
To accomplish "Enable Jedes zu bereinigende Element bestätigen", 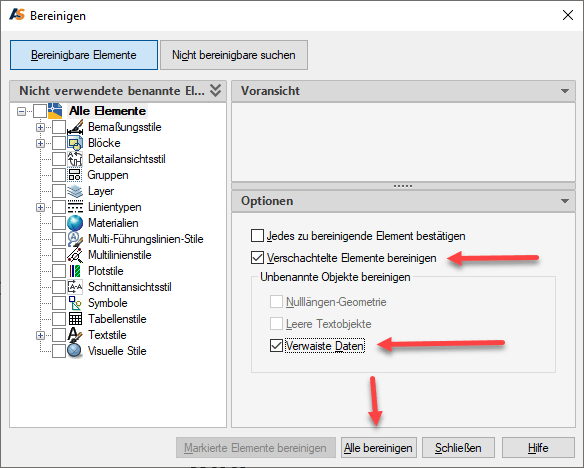I will (x=257, y=236).
